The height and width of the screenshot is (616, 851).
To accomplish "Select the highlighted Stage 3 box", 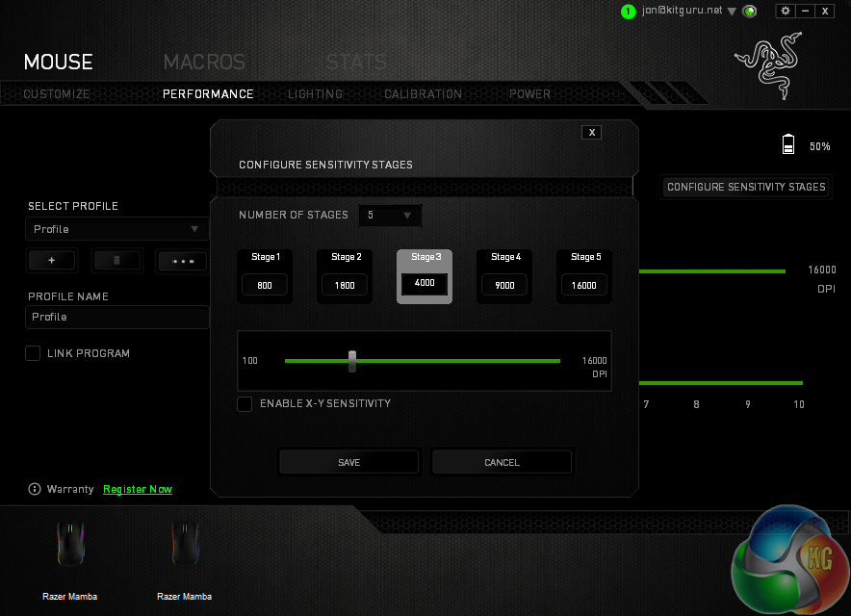I will pyautogui.click(x=425, y=276).
